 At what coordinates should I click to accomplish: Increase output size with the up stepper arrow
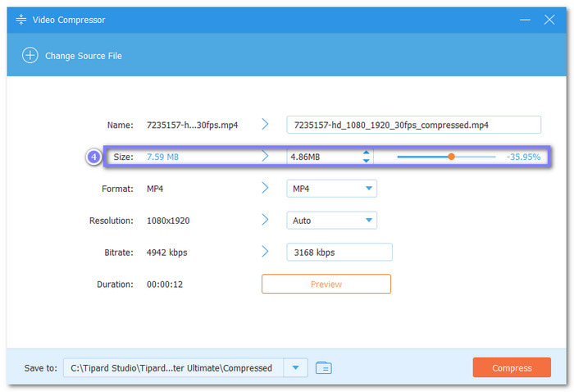366,152
